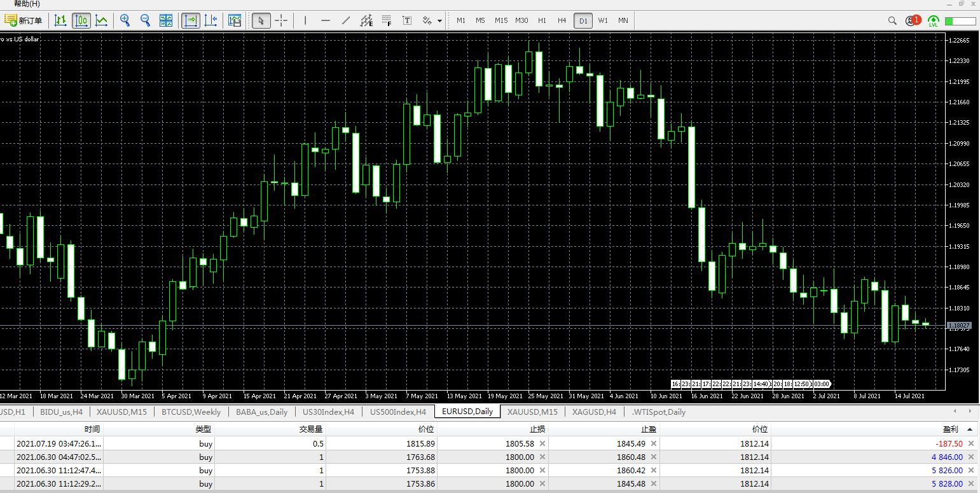Select the text label tool
This screenshot has width=980, height=493.
pos(407,20)
